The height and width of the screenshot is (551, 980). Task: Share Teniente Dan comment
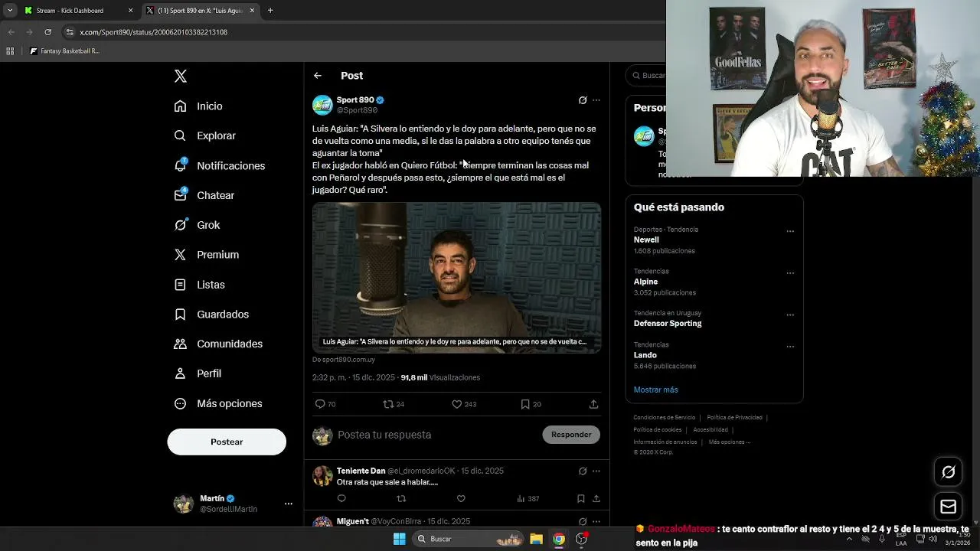(x=596, y=498)
